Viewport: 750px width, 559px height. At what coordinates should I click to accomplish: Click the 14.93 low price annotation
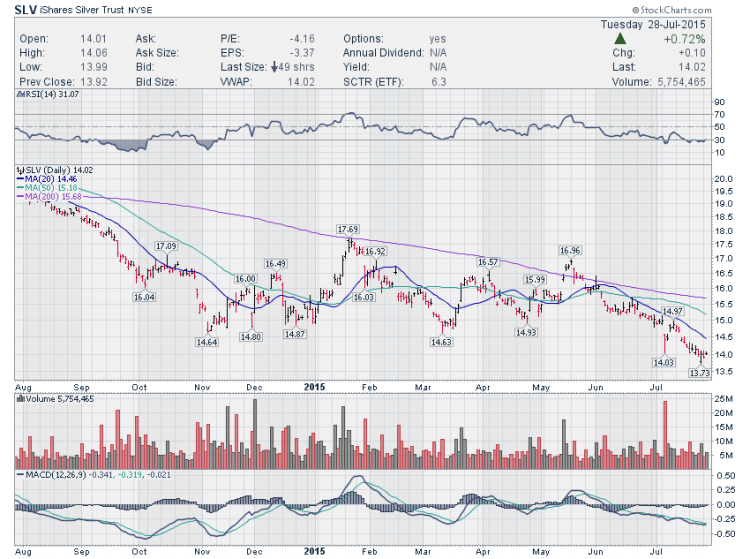(x=526, y=332)
